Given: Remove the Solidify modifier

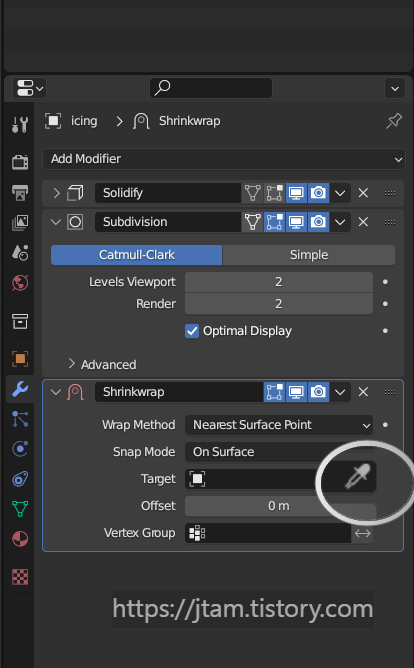Looking at the screenshot, I should pyautogui.click(x=363, y=193).
